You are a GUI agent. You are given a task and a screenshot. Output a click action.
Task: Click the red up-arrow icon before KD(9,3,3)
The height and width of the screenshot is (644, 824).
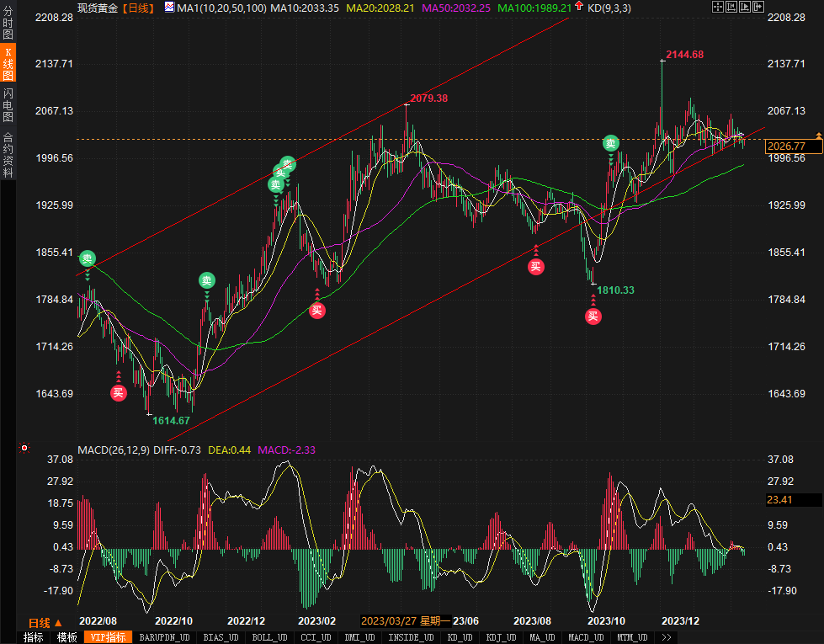tap(580, 8)
